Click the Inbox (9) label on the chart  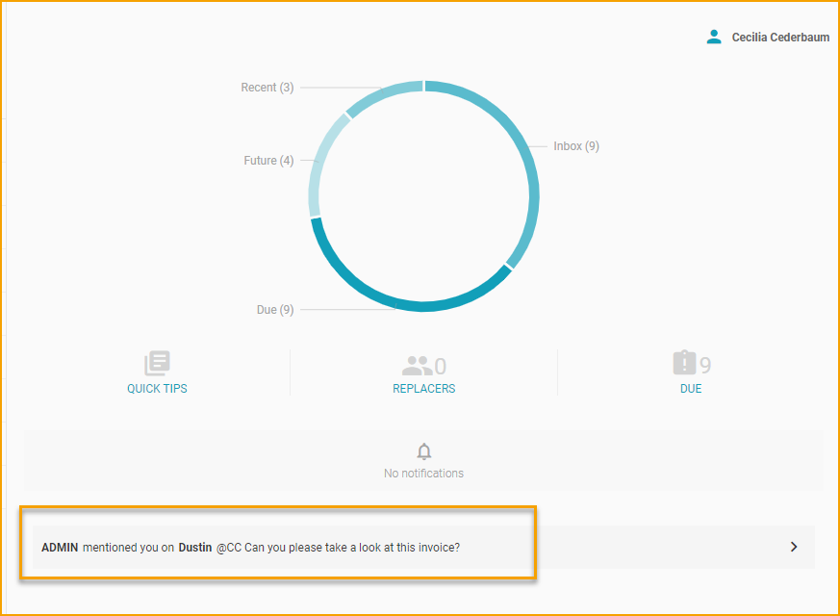coord(574,145)
